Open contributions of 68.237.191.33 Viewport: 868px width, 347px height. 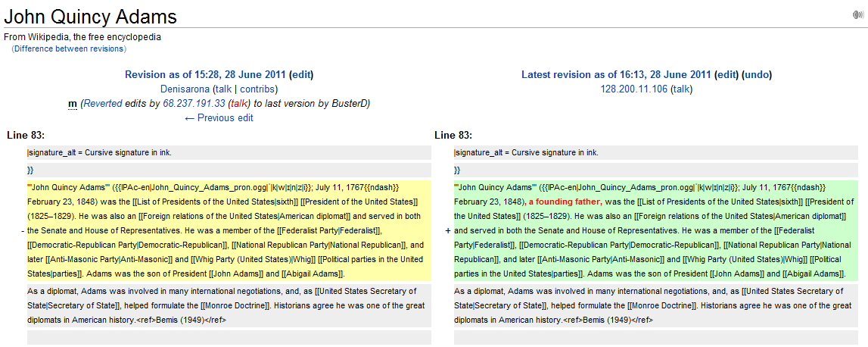click(194, 104)
